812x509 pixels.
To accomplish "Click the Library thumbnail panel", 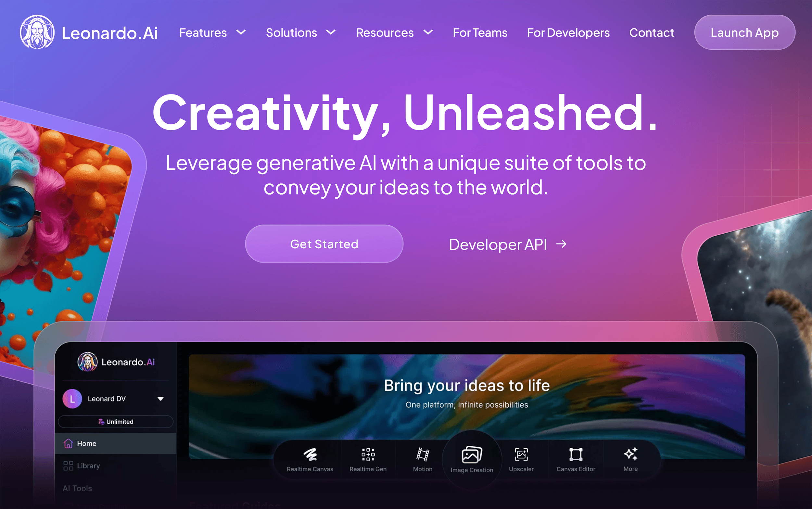I will click(88, 466).
